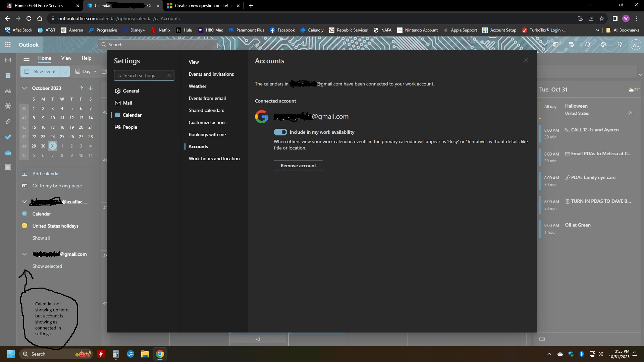Click Show selected under gmail account
The image size is (644, 362).
tap(47, 266)
